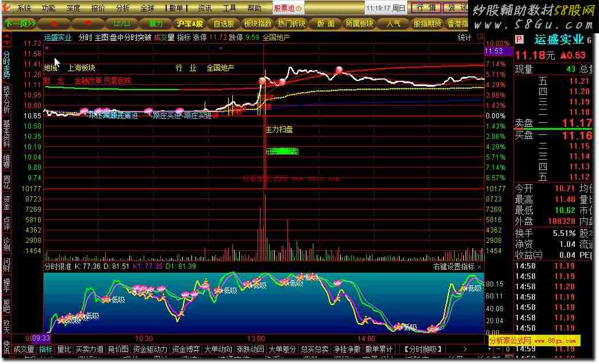Select the 问财 sidebar tab
599x364 pixels.
click(6, 265)
